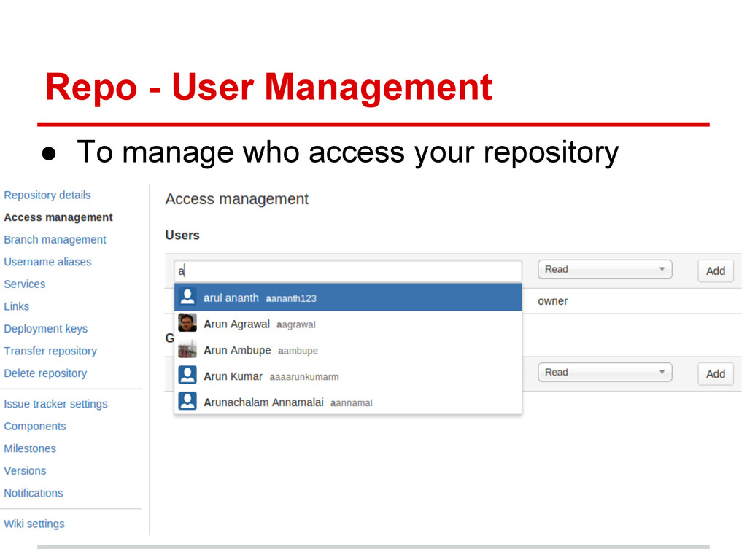This screenshot has width=747, height=560.
Task: Open Issue tracker settings
Action: coord(55,404)
